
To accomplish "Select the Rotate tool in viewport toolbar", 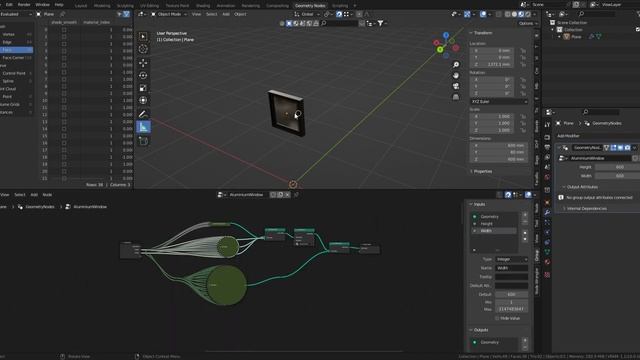I will click(x=143, y=76).
